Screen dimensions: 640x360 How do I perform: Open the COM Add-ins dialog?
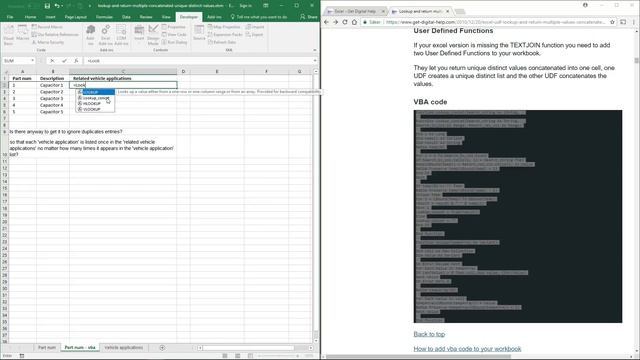(x=121, y=34)
